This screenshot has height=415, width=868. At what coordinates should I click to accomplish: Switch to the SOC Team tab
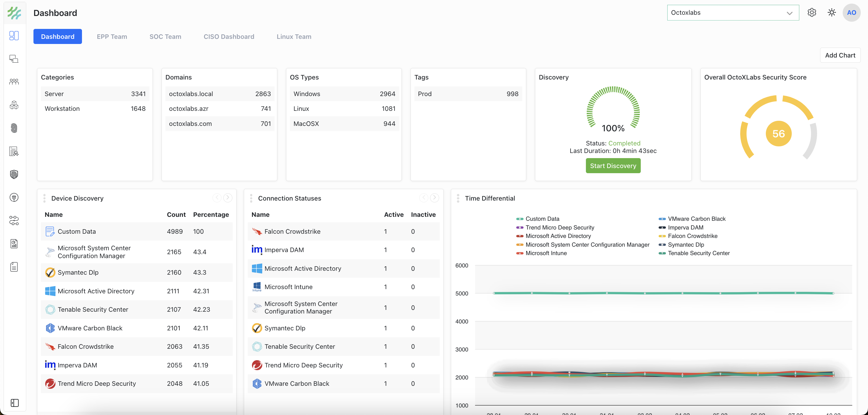pos(165,36)
